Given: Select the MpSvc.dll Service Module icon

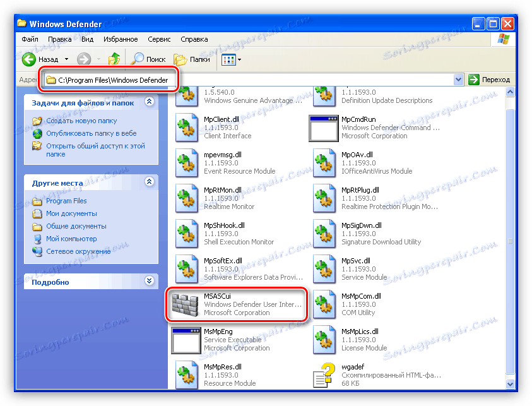Looking at the screenshot, I should click(324, 268).
